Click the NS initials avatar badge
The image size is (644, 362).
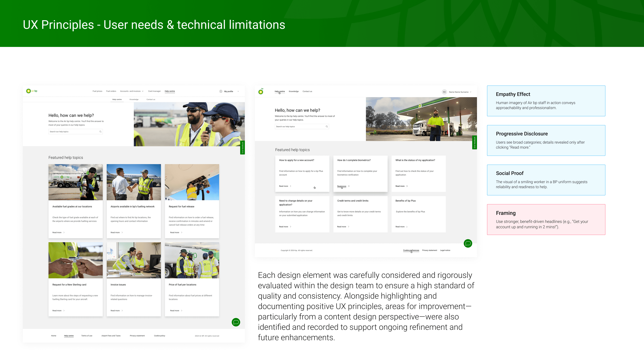pyautogui.click(x=444, y=92)
